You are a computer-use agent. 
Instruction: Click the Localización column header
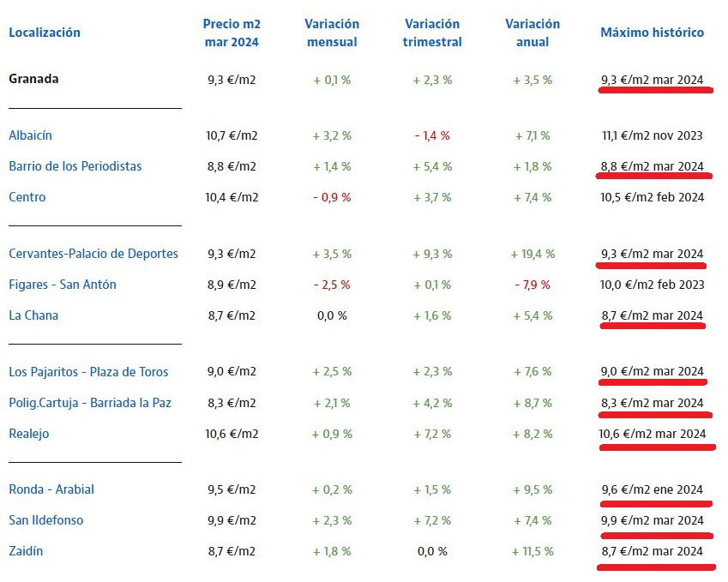click(x=45, y=33)
